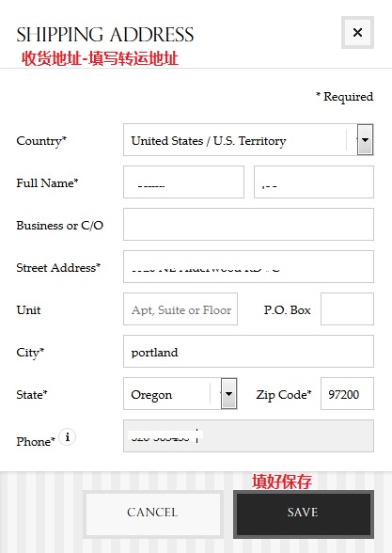392x553 pixels.
Task: Click the P.O. Box field
Action: [x=347, y=308]
